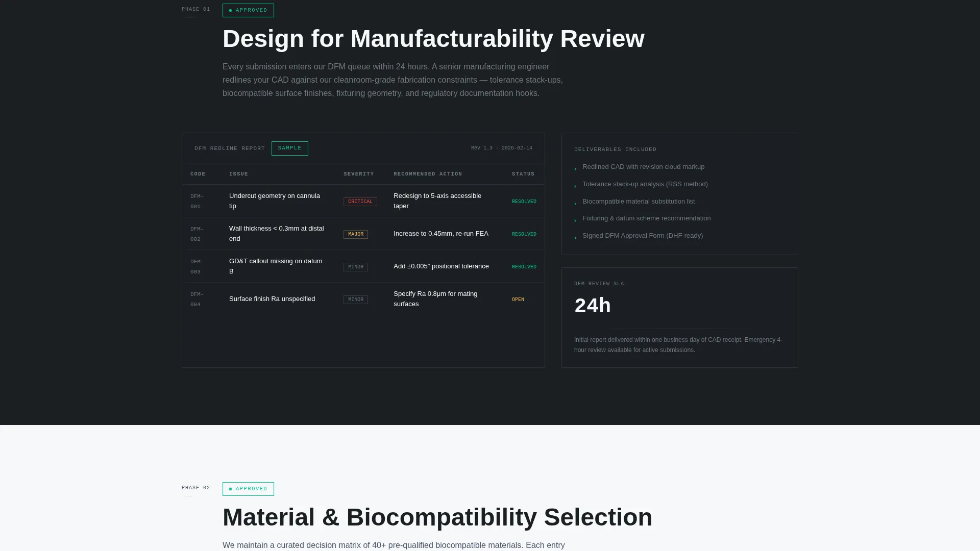Click code cell DFM-003

pyautogui.click(x=197, y=266)
